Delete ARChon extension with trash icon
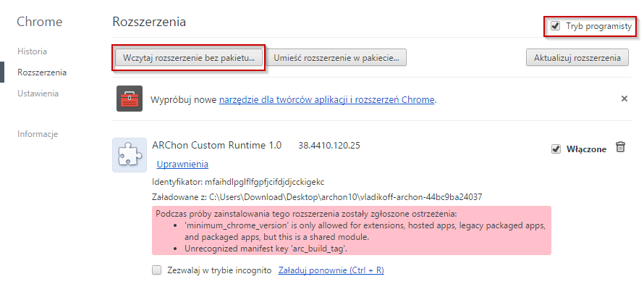This screenshot has width=644, height=287. point(620,147)
